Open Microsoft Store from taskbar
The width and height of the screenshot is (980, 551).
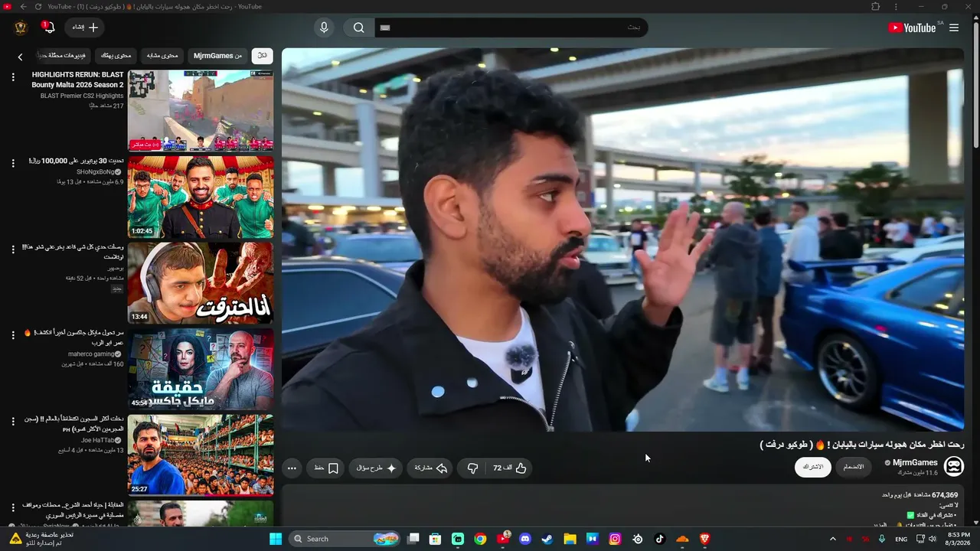coord(436,539)
